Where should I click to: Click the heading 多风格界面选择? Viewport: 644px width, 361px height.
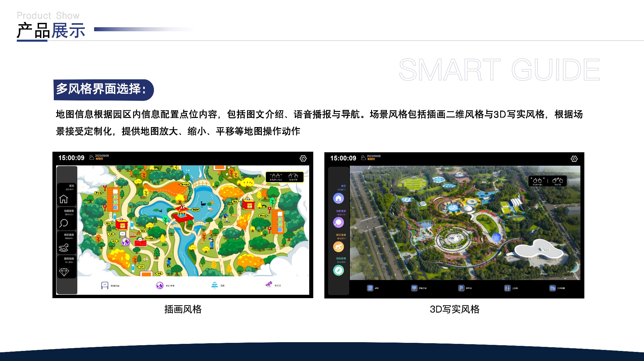point(101,89)
